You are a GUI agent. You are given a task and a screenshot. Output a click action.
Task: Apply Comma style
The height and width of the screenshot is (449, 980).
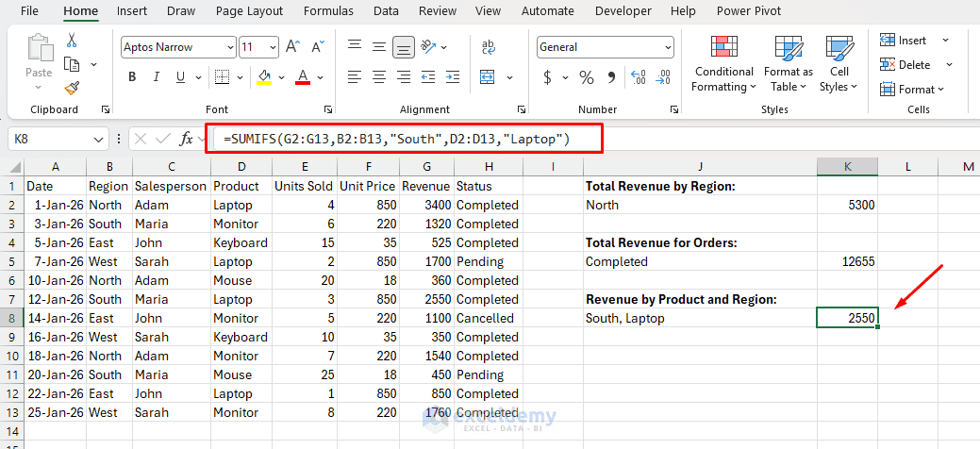[612, 77]
